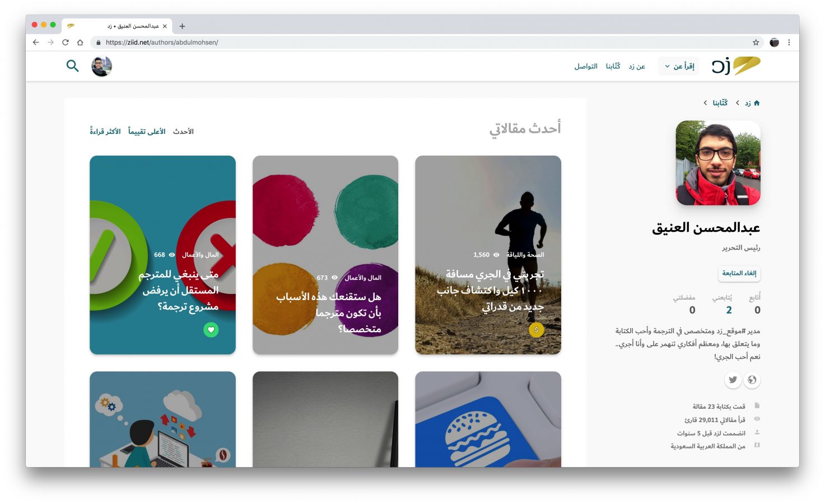The height and width of the screenshot is (504, 825).
Task: Open Chrome three-dot menu
Action: [x=789, y=43]
